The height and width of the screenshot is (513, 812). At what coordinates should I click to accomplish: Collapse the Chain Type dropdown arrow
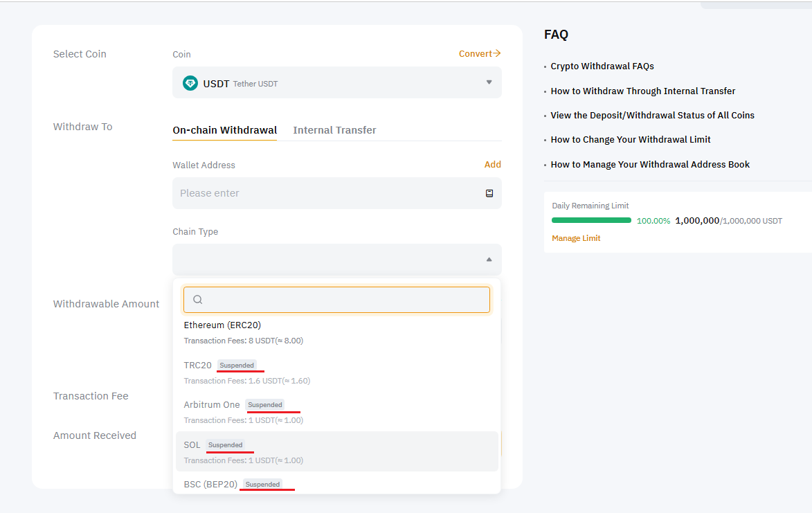tap(489, 260)
